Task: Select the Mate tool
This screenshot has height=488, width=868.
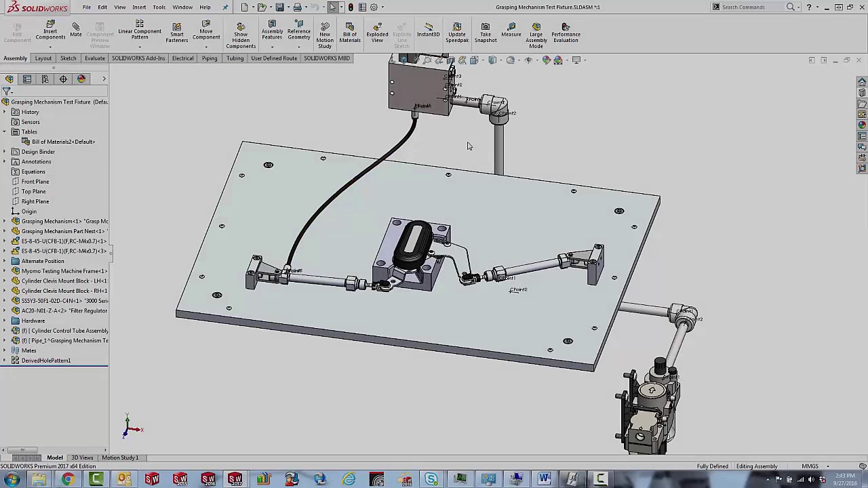Action: point(76,30)
